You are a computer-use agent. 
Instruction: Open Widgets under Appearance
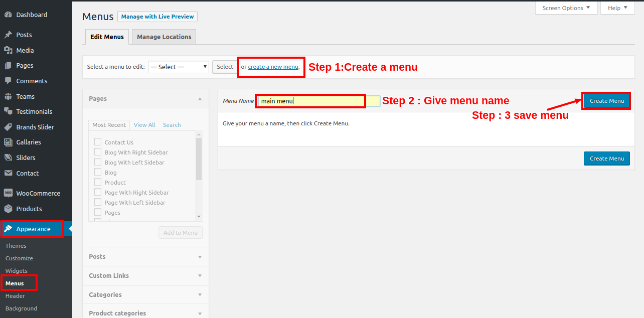coord(17,271)
